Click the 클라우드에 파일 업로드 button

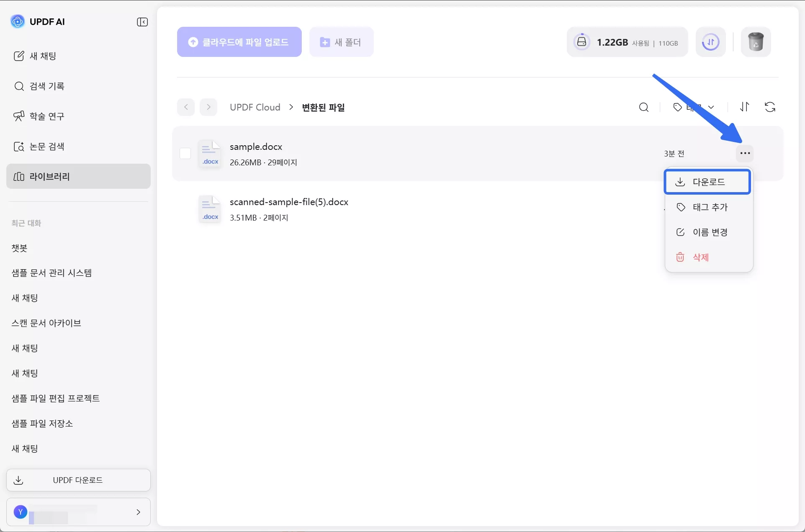pyautogui.click(x=239, y=42)
